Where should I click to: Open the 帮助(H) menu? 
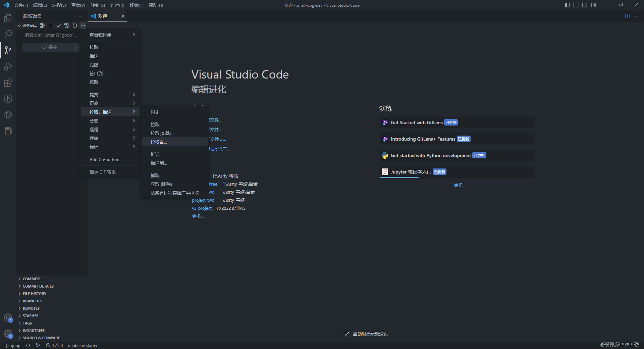[x=156, y=5]
